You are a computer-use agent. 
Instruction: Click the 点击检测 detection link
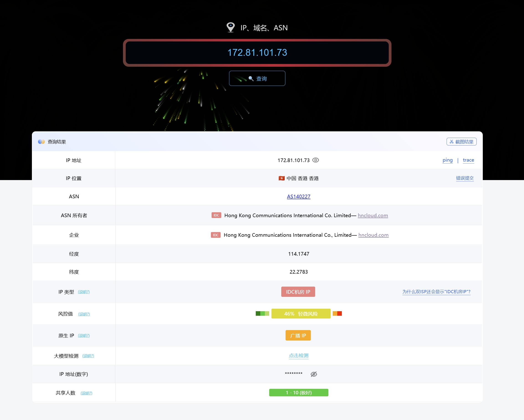[299, 356]
